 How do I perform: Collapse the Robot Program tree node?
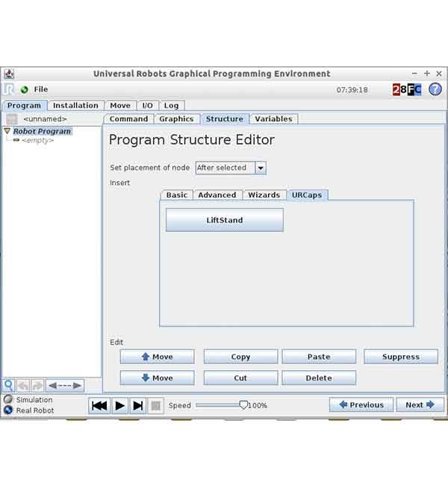click(x=7, y=131)
